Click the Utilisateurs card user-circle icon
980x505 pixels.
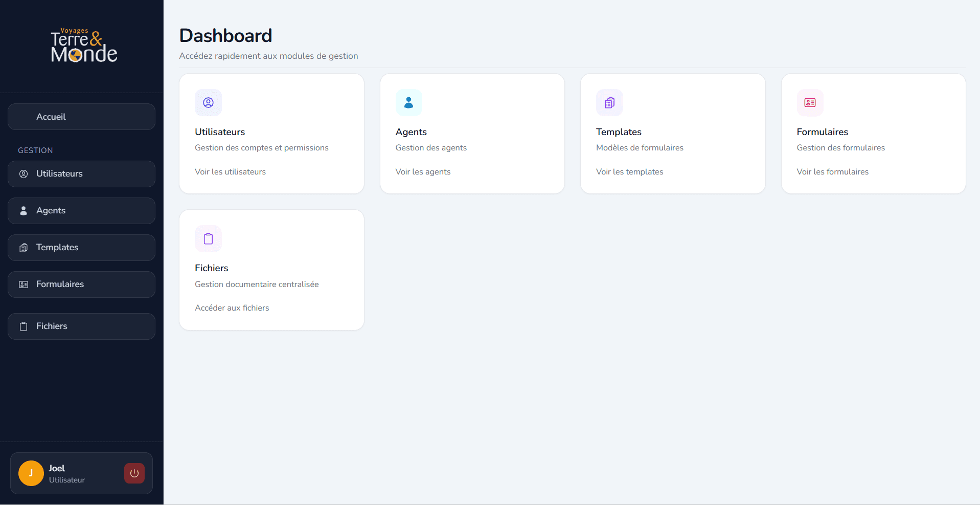[209, 103]
